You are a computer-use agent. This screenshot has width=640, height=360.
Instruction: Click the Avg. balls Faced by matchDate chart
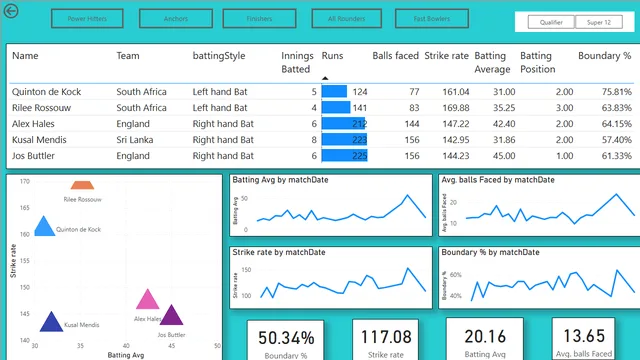coord(539,206)
